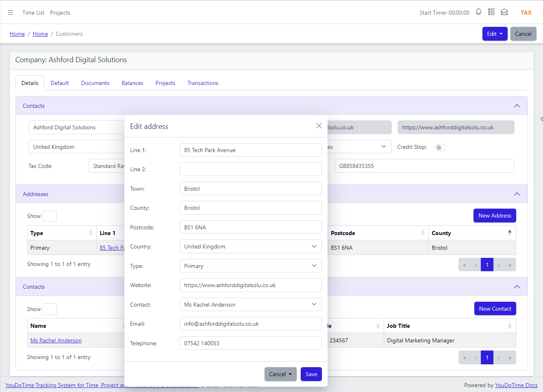The height and width of the screenshot is (392, 543).
Task: Open Projects in top menu
Action: [60, 13]
